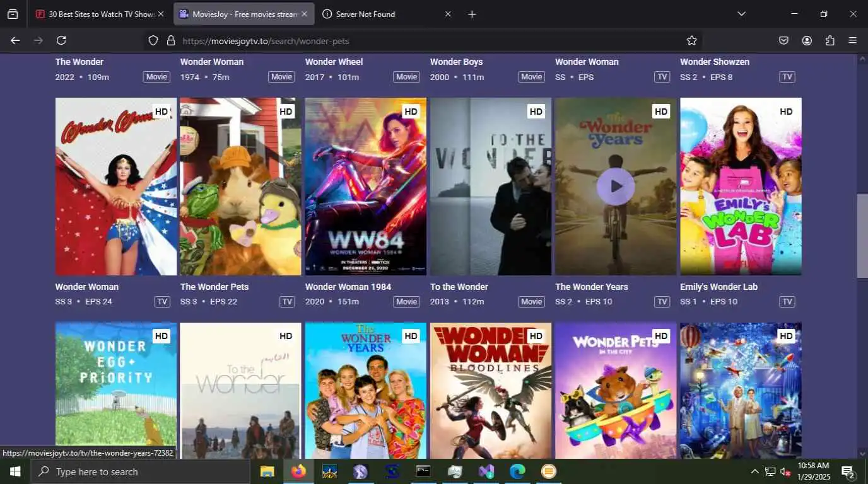
Task: Close the Server Not Found tab
Action: (448, 14)
